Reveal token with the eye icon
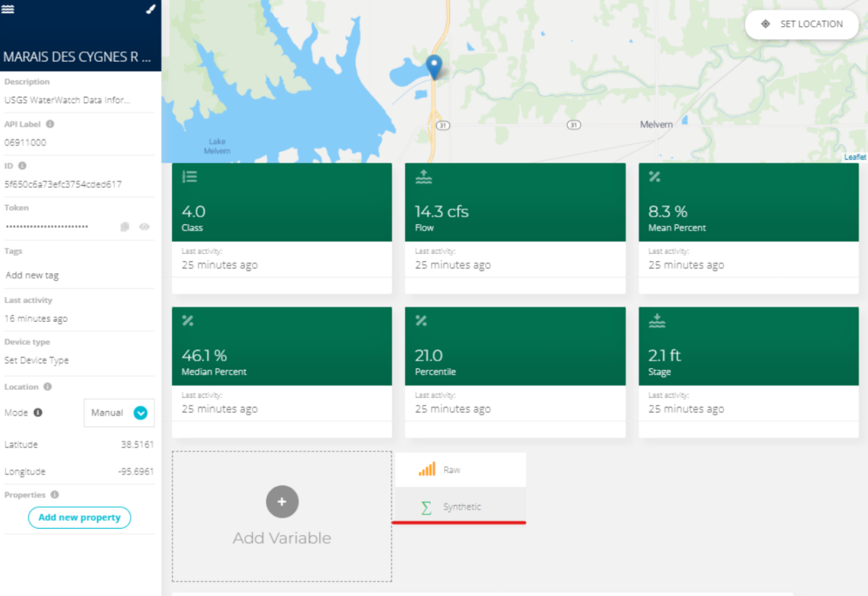 (144, 227)
